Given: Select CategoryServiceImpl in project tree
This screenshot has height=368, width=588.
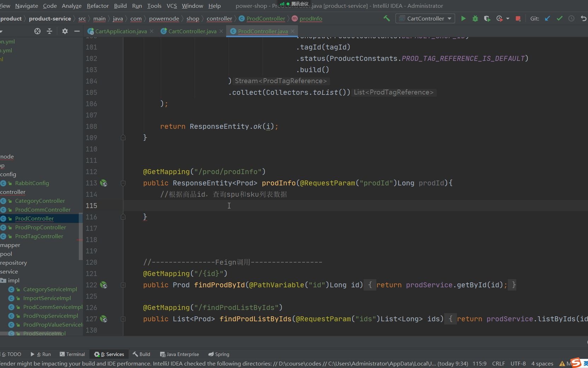Looking at the screenshot, I should [x=50, y=289].
